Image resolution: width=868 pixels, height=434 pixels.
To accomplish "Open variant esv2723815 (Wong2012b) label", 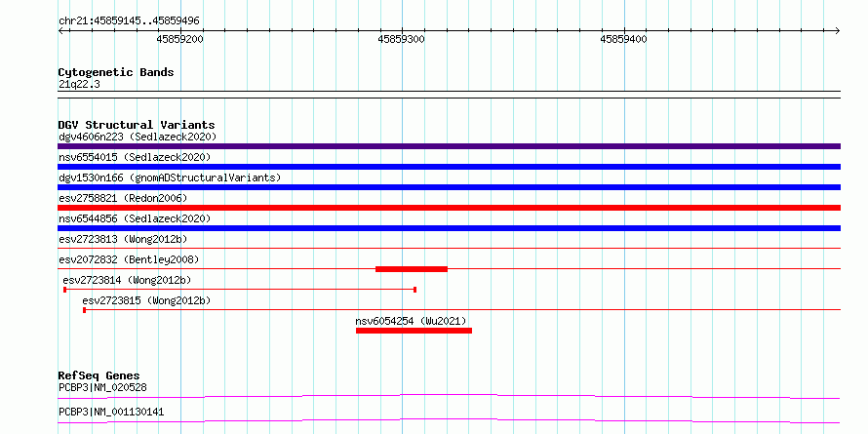I will tap(146, 300).
